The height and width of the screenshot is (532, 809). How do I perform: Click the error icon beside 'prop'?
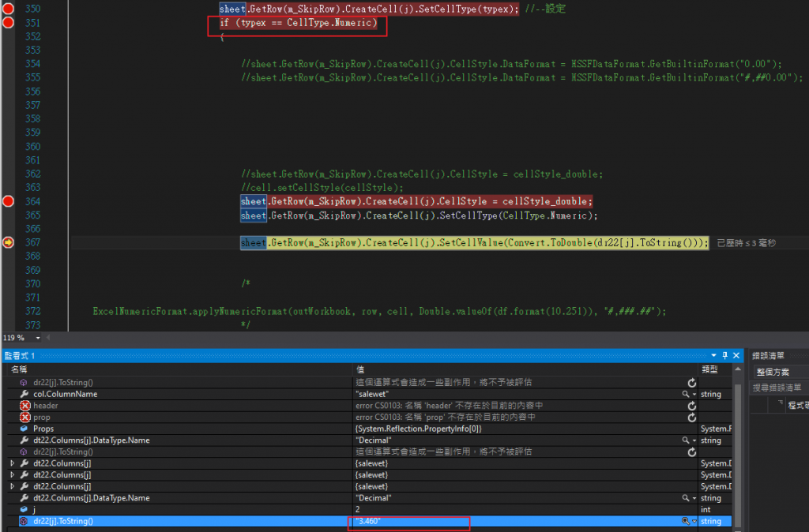click(24, 418)
